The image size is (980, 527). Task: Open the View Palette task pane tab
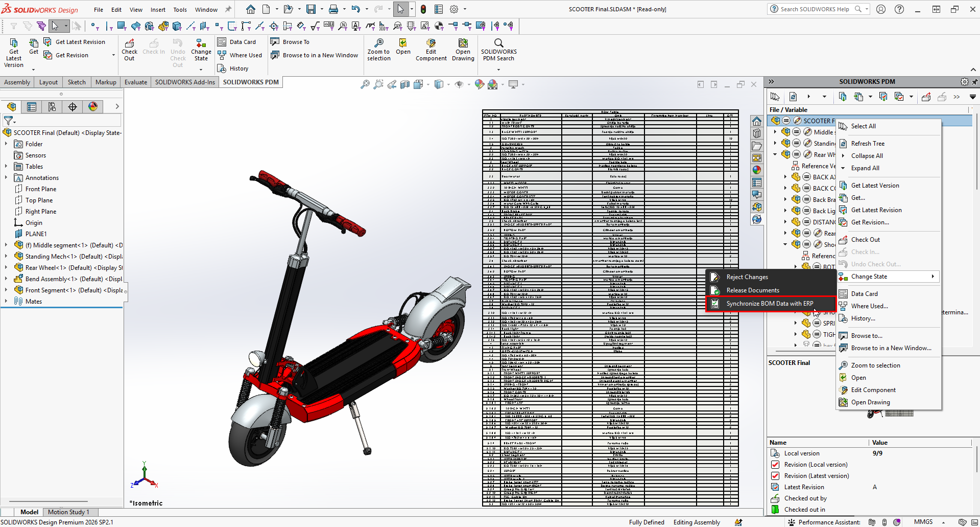click(757, 158)
